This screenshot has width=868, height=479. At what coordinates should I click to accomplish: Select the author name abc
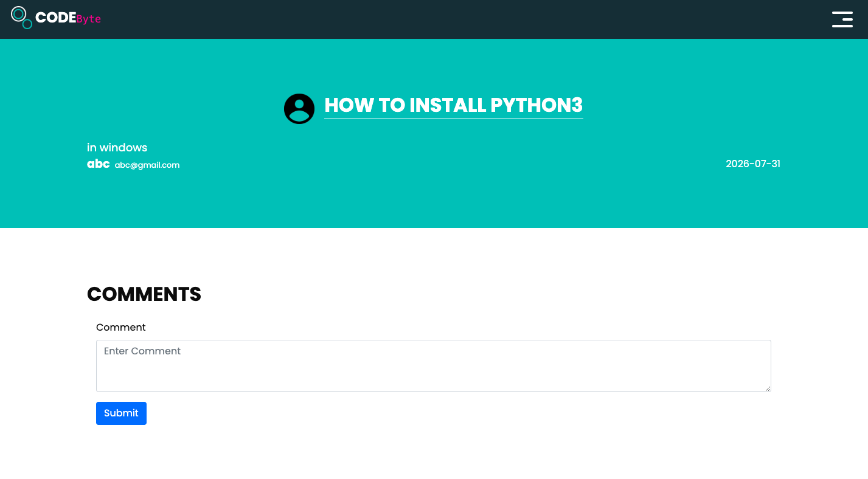pyautogui.click(x=99, y=164)
